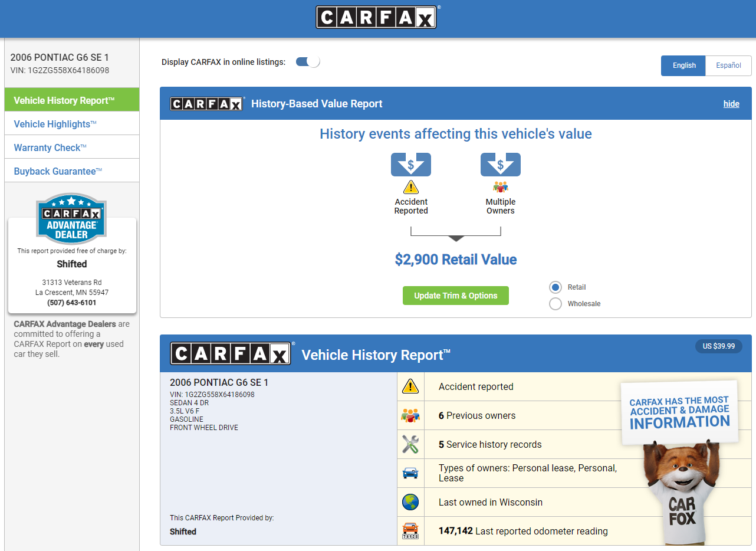Switch language to English
756x551 pixels.
pyautogui.click(x=684, y=65)
